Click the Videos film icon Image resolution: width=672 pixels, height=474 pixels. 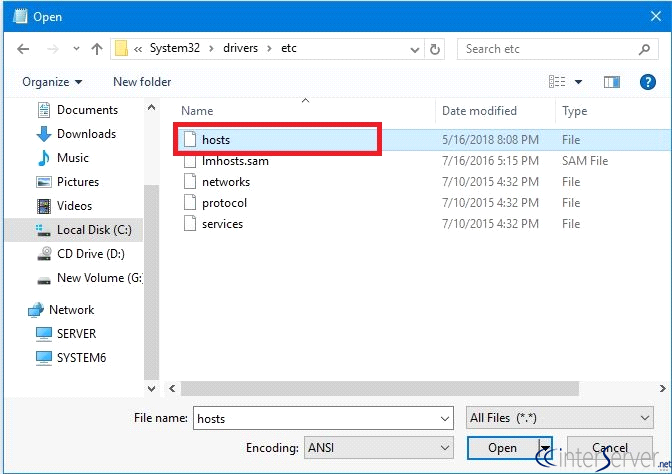click(x=44, y=206)
